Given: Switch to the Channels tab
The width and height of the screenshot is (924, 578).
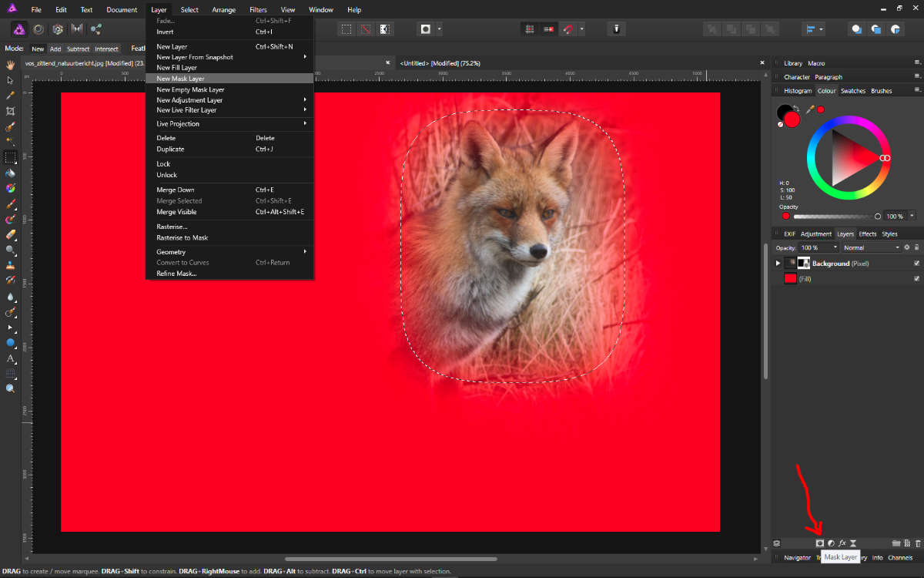Looking at the screenshot, I should (x=900, y=557).
